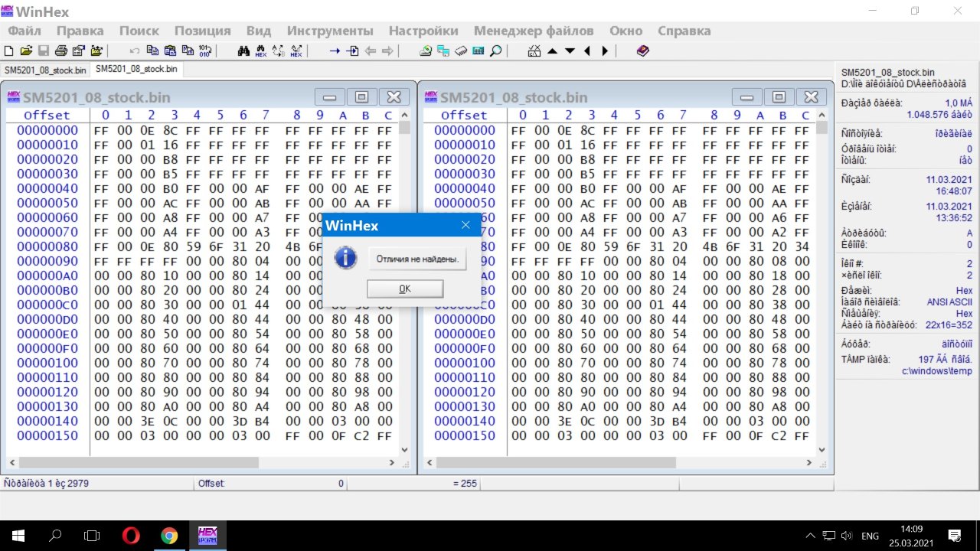
Task: Click the copy block toolbar icon
Action: coord(152,51)
